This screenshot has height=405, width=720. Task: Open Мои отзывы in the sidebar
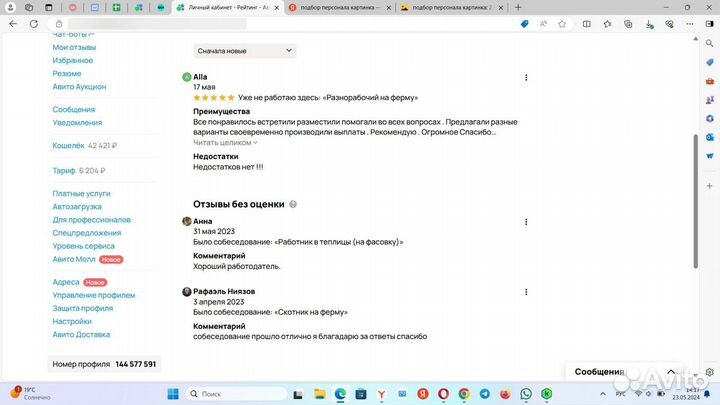74,47
